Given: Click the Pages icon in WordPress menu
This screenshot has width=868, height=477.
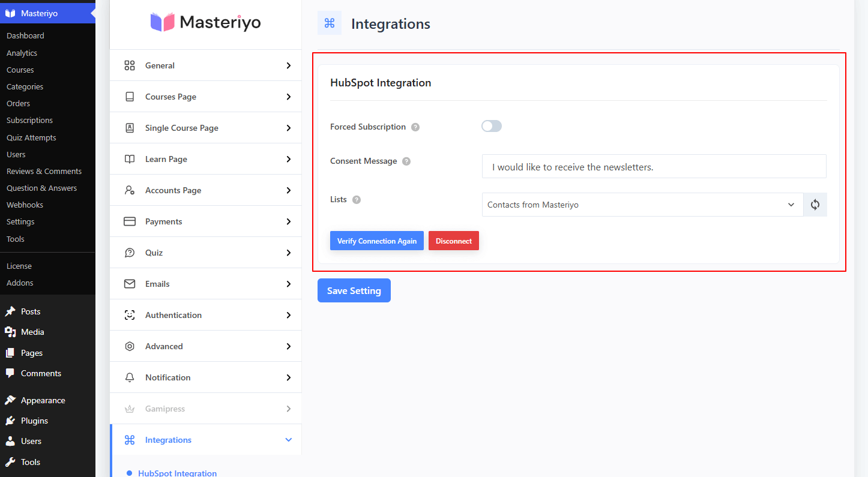Looking at the screenshot, I should (x=10, y=353).
